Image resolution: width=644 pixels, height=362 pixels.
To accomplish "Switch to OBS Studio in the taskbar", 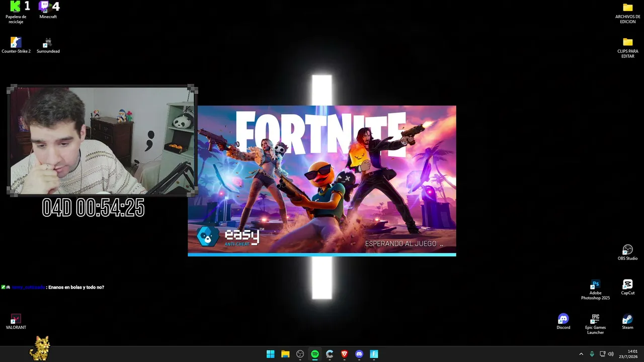I will (300, 354).
